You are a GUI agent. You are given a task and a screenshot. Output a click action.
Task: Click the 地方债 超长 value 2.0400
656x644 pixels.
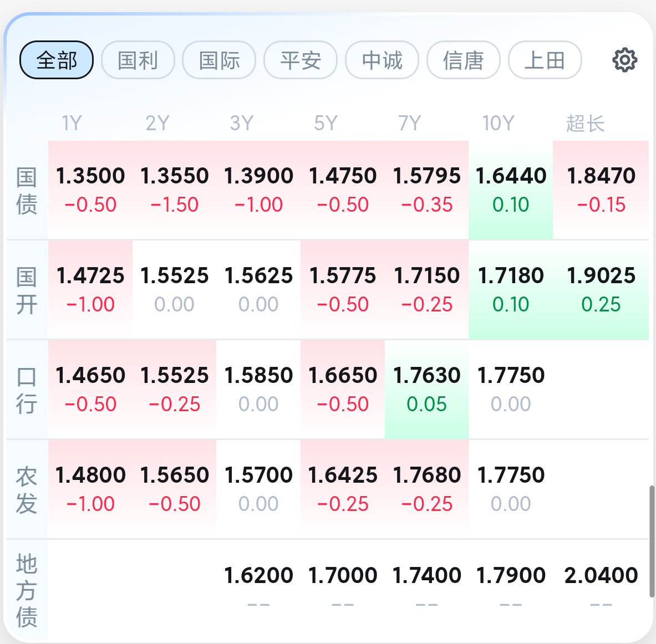(601, 575)
